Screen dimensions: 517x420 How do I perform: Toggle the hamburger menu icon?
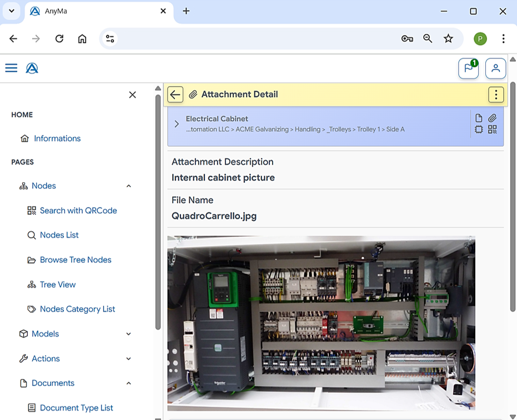tap(11, 68)
